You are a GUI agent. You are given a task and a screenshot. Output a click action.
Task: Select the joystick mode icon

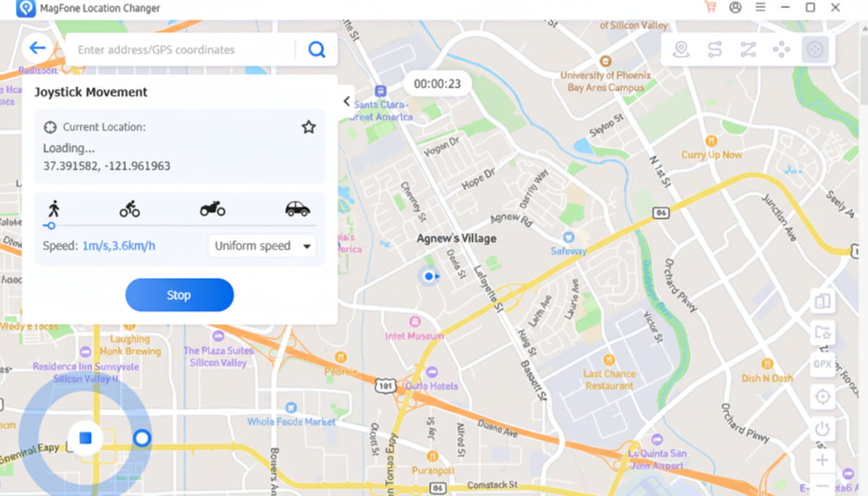point(815,49)
